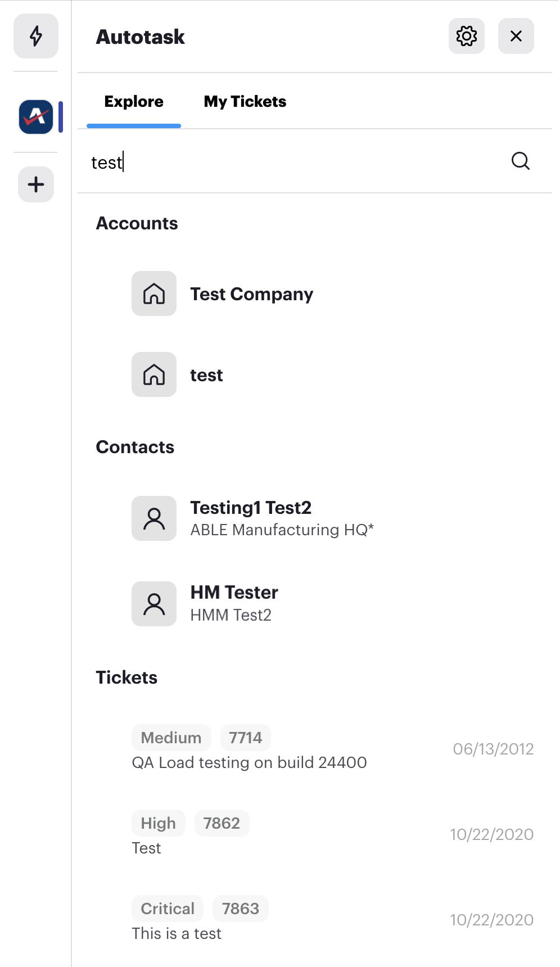Open the lightning bolt shortcuts icon
Viewport: 560px width, 967px height.
pyautogui.click(x=36, y=36)
